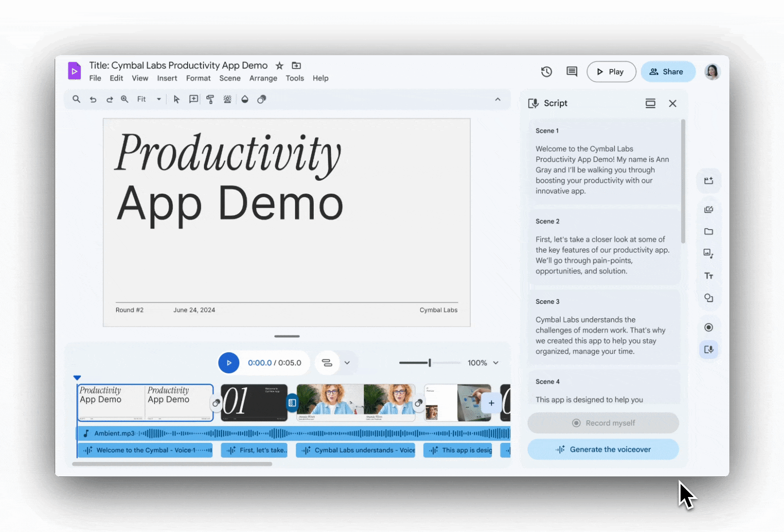Click the blue transition icon after scene 01

(292, 403)
